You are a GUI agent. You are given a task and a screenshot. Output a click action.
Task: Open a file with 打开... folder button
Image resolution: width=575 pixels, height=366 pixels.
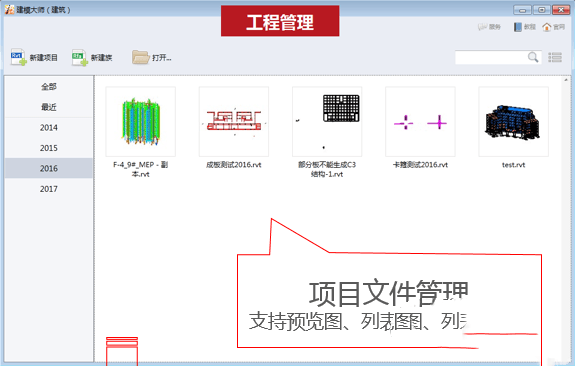151,57
